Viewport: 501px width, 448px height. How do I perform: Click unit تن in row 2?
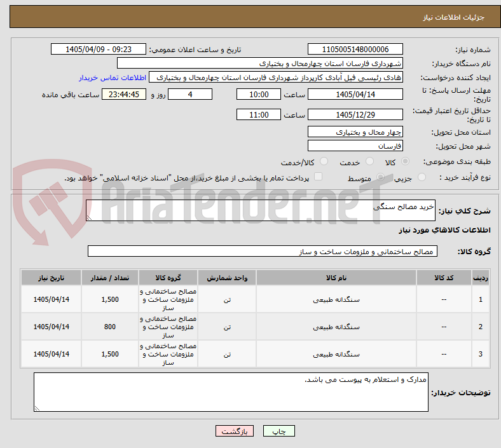(x=227, y=327)
